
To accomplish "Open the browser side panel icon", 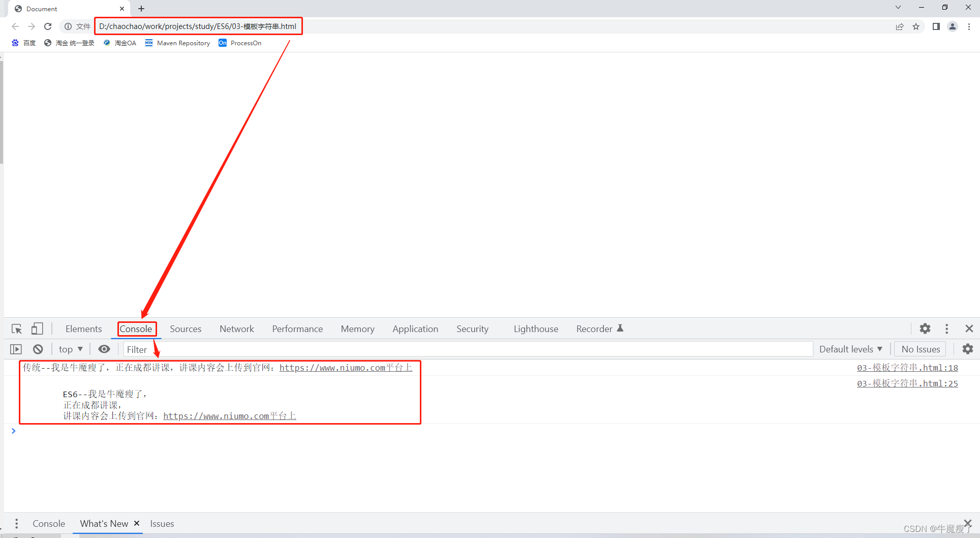I will (936, 26).
